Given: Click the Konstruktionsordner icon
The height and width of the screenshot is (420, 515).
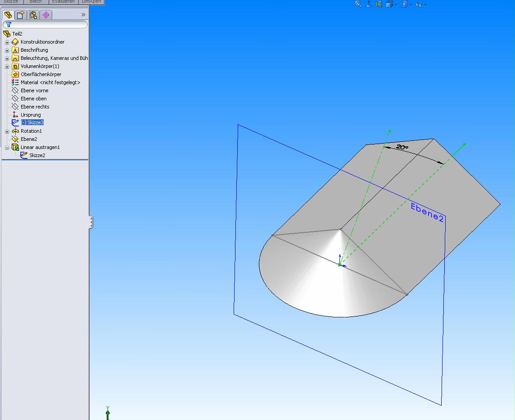Looking at the screenshot, I should (x=15, y=42).
